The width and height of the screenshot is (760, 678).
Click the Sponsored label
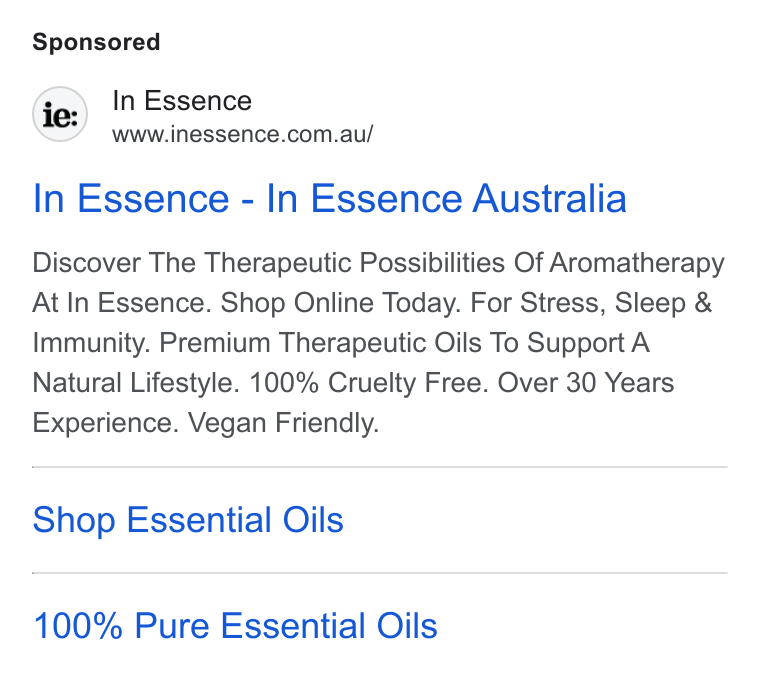click(x=96, y=42)
